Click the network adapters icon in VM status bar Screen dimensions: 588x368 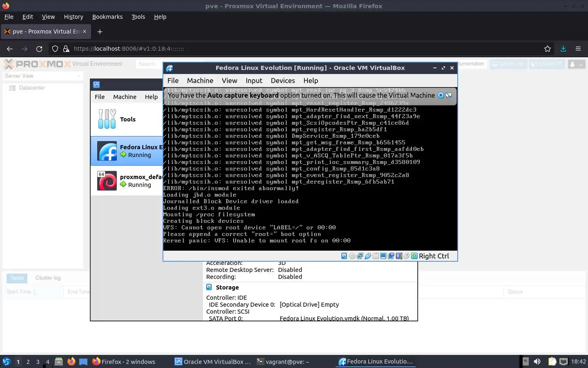click(x=360, y=256)
